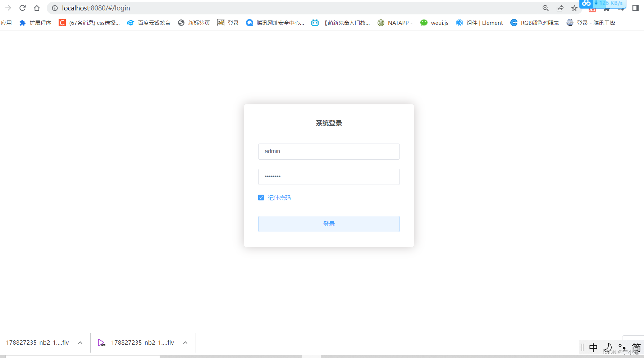Image resolution: width=644 pixels, height=358 pixels.
Task: Open the weui.js bookmark
Action: 434,23
